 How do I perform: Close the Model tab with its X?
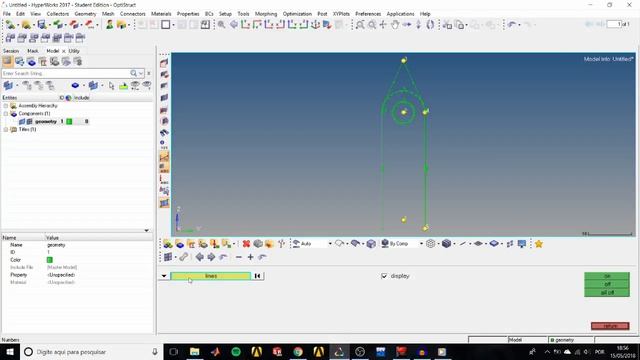pos(63,51)
